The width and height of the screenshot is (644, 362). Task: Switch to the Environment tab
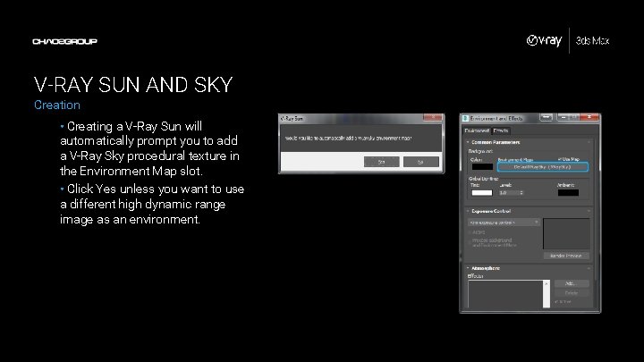pos(477,130)
